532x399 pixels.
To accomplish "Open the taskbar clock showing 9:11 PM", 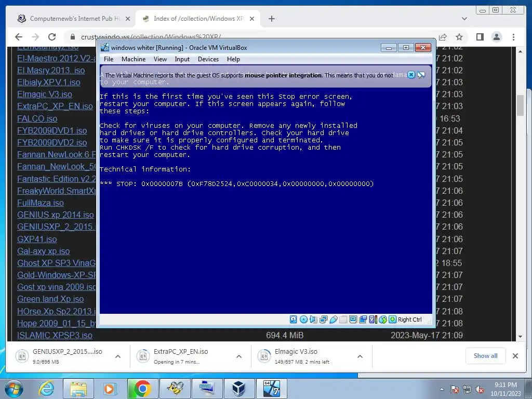I will point(506,389).
